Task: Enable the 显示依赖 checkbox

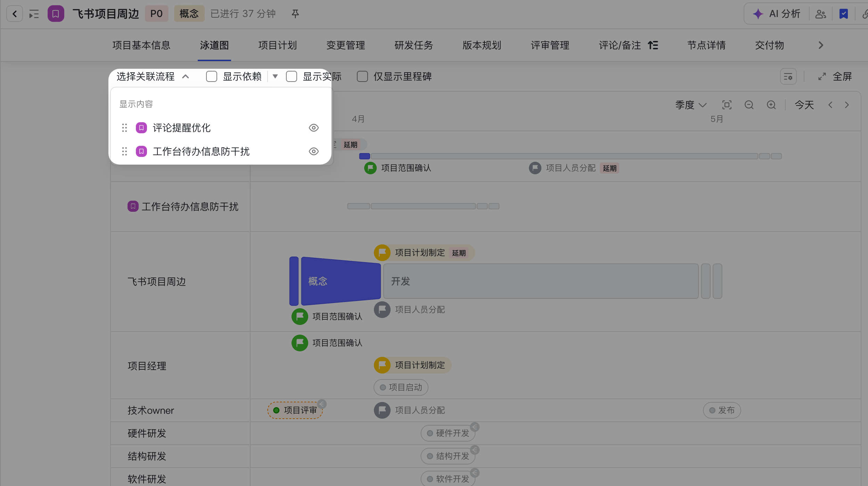Action: coord(212,76)
